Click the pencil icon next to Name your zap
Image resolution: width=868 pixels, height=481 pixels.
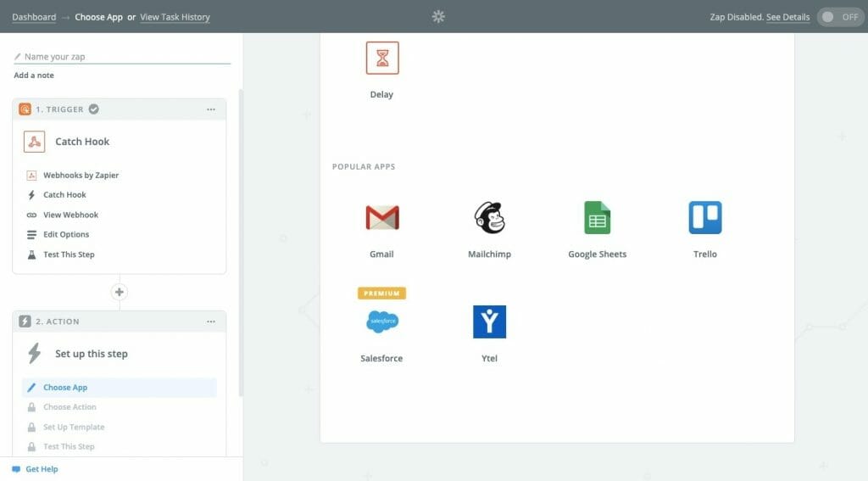tap(17, 57)
